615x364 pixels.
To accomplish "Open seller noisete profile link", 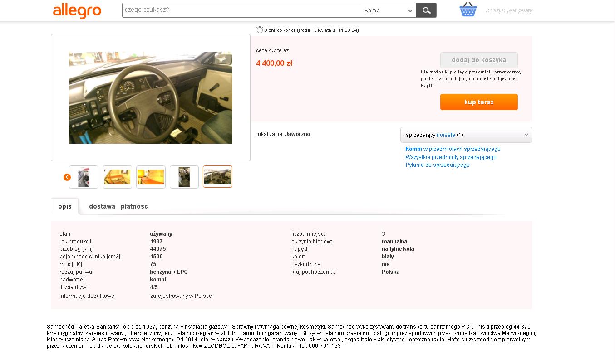I will 446,135.
